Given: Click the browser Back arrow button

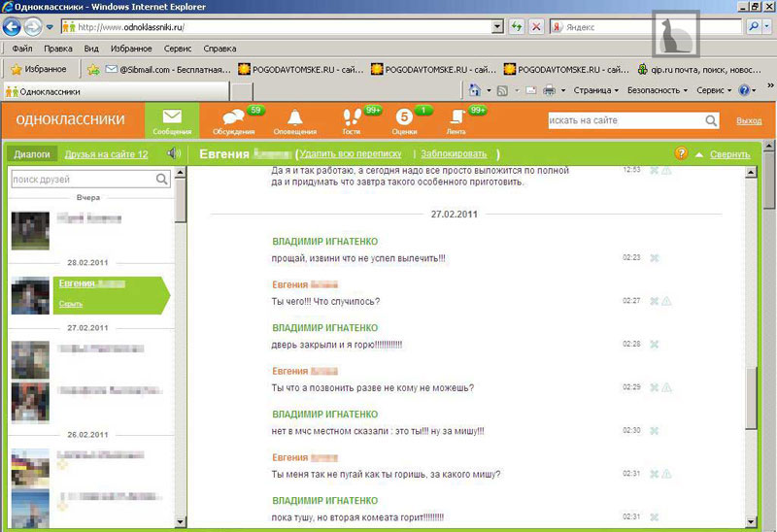Looking at the screenshot, I should (x=12, y=27).
